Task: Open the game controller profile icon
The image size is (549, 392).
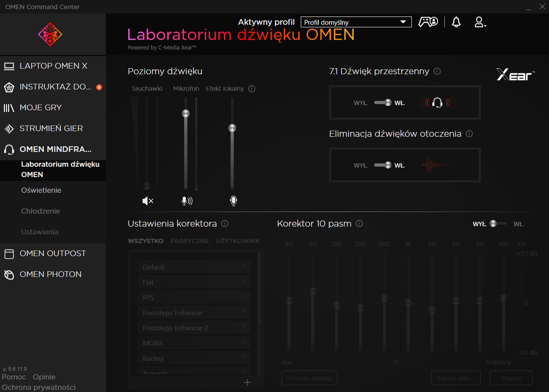Action: [428, 22]
